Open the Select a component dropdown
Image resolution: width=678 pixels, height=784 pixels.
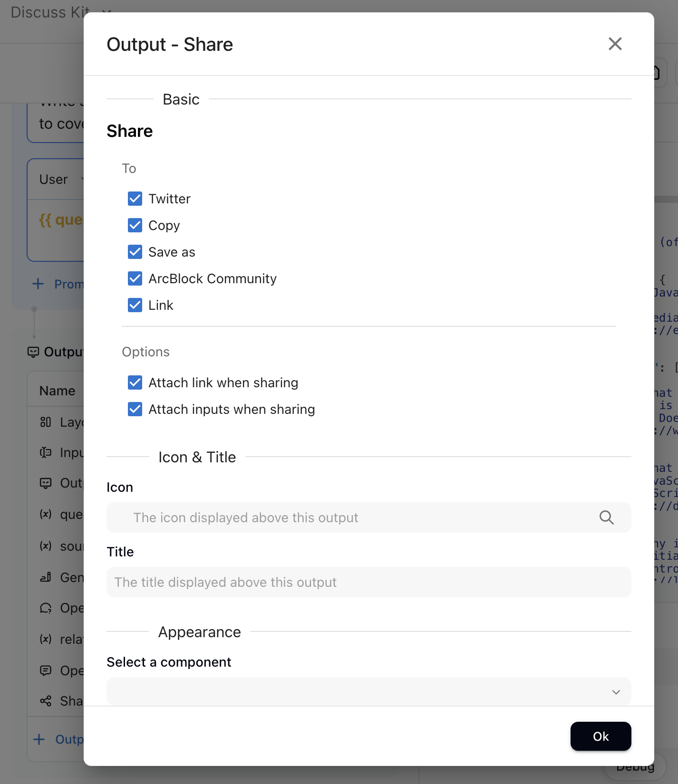click(x=368, y=692)
